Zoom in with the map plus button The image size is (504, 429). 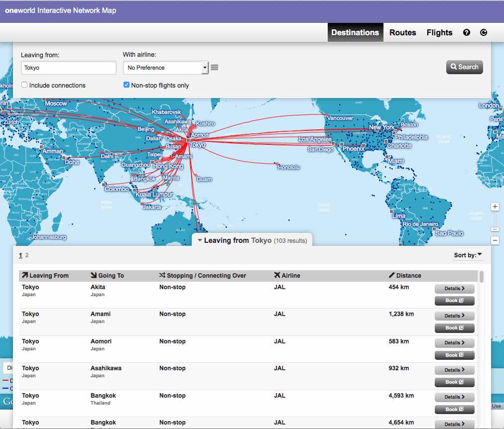click(495, 207)
